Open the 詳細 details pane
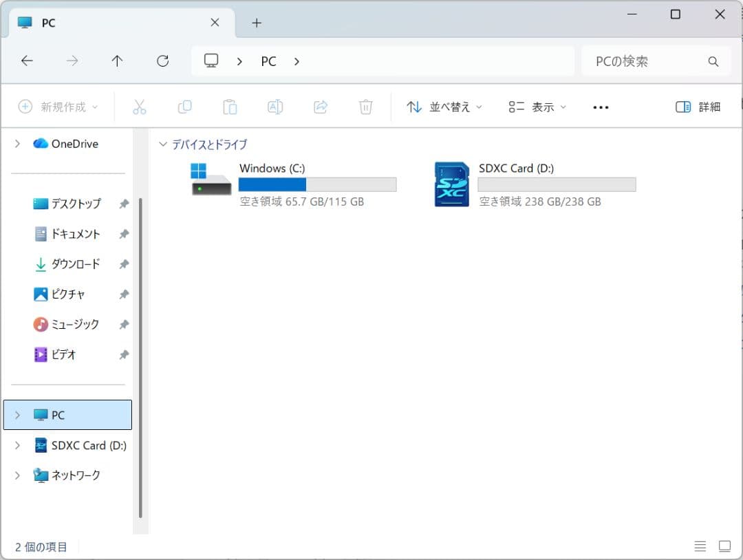Viewport: 743px width, 560px height. click(697, 107)
